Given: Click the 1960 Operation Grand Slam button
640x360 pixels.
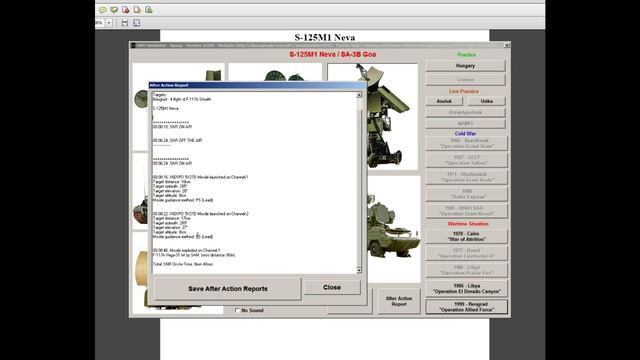Looking at the screenshot, I should pyautogui.click(x=467, y=143).
